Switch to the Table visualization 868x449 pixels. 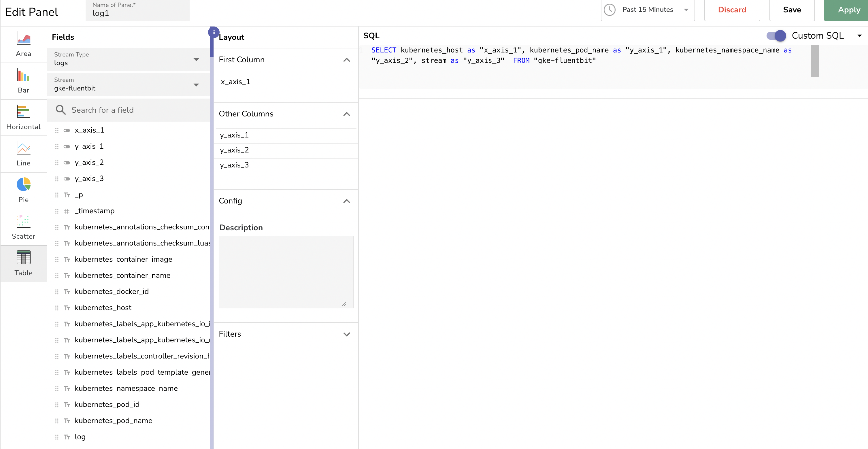pos(23,263)
